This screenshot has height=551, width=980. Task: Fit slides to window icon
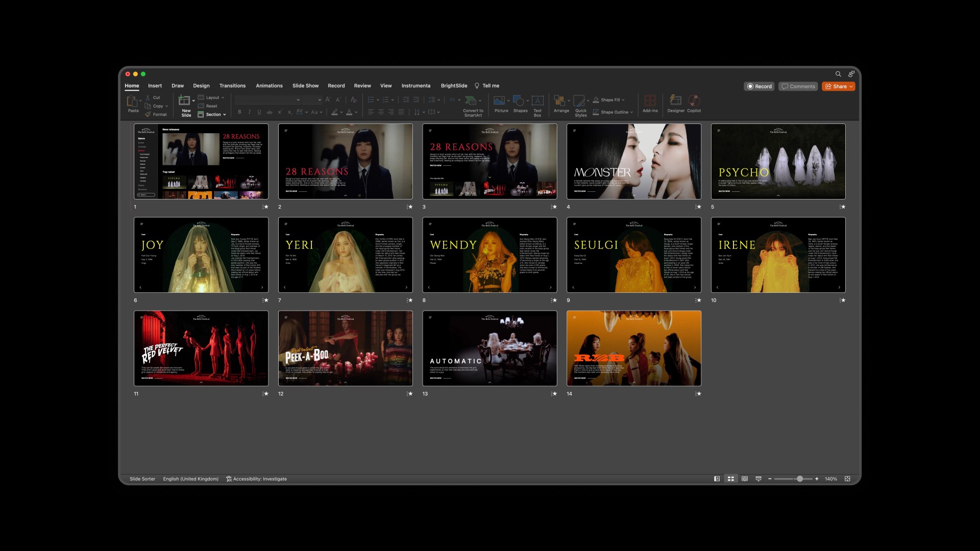pyautogui.click(x=847, y=479)
